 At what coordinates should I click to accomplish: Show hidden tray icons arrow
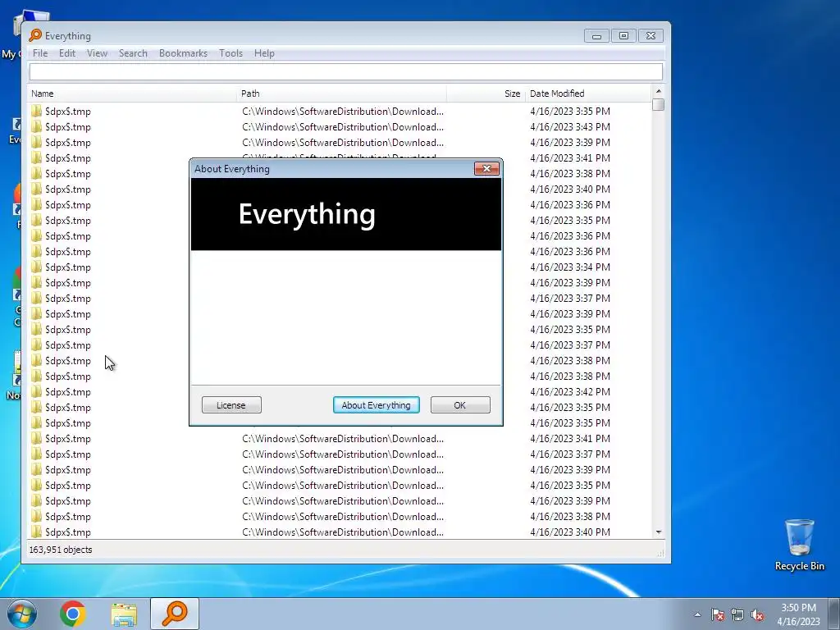[x=697, y=614]
